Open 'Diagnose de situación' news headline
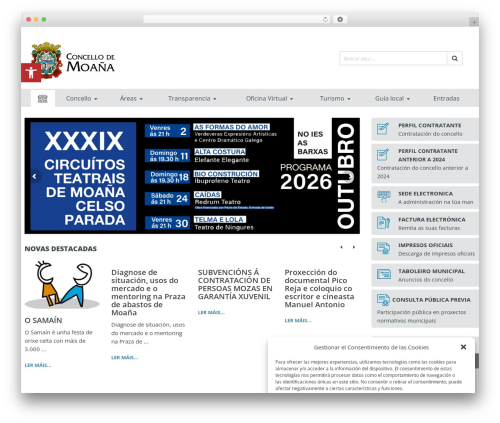The height and width of the screenshot is (423, 500). [148, 292]
